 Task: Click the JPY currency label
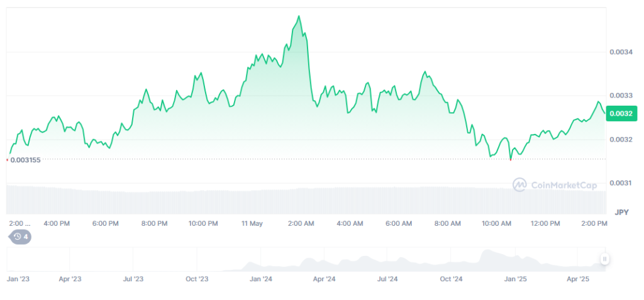tap(621, 212)
